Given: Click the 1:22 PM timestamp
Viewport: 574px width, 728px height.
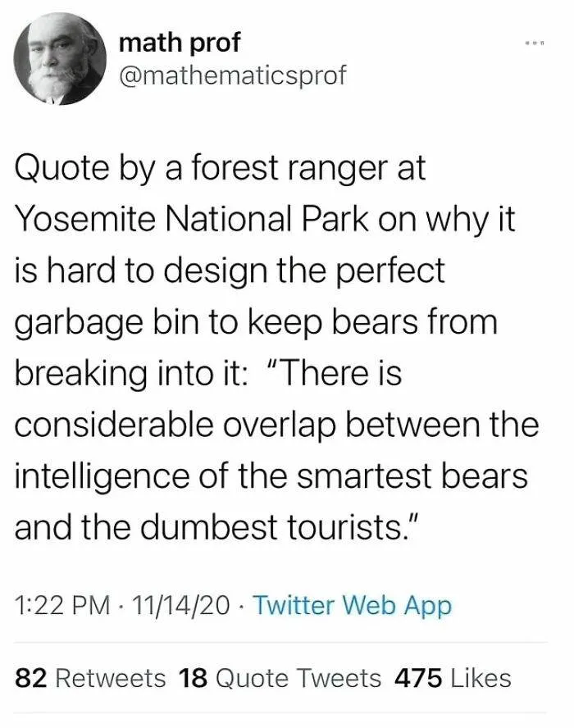Looking at the screenshot, I should pos(62,606).
